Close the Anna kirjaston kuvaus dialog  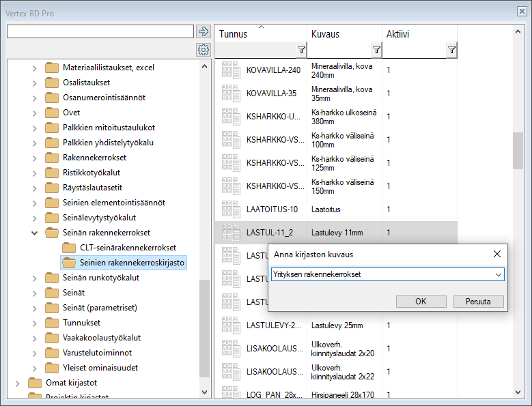pyautogui.click(x=497, y=255)
